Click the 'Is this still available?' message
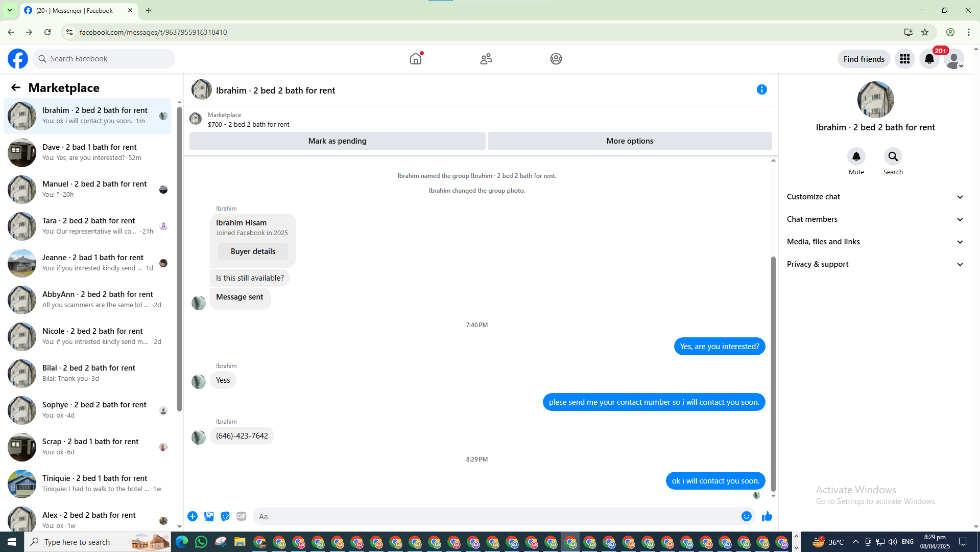Viewport: 980px width, 552px height. [x=250, y=278]
